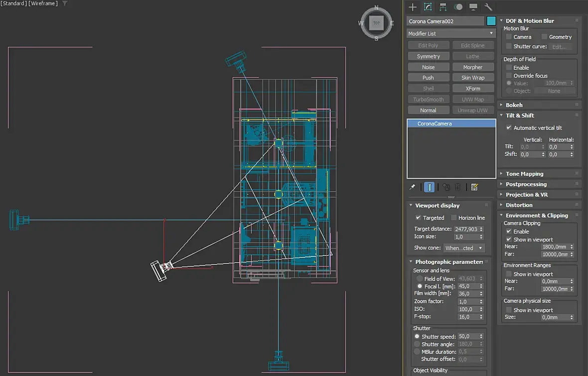Open the object color swatch
The image size is (588, 376).
491,21
